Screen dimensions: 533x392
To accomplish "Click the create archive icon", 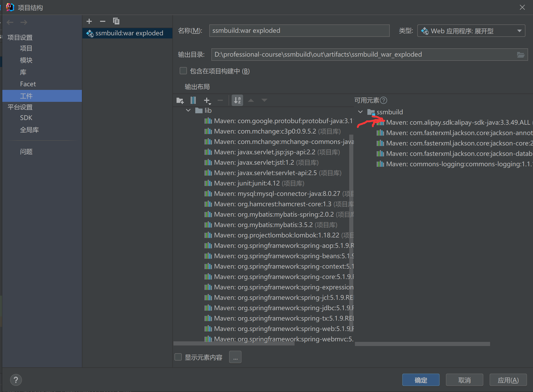I will (x=193, y=100).
